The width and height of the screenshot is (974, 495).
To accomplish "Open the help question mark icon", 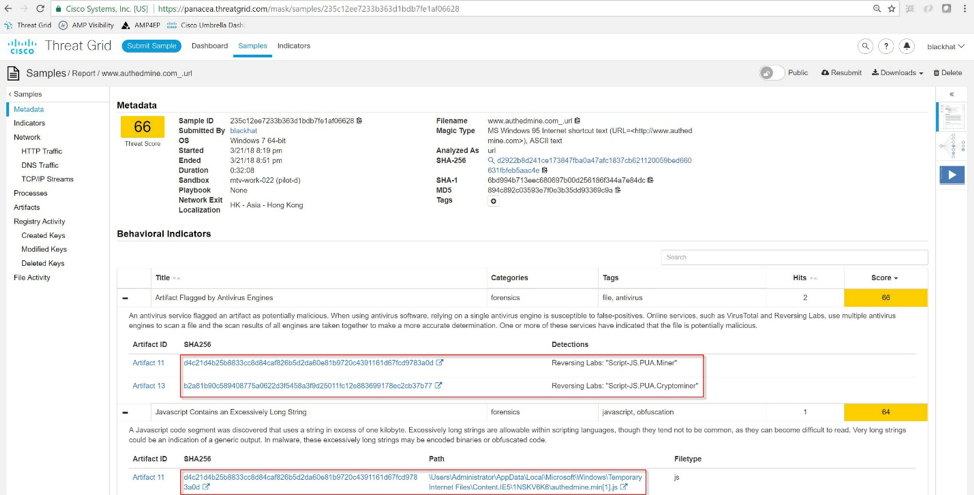I will [886, 46].
